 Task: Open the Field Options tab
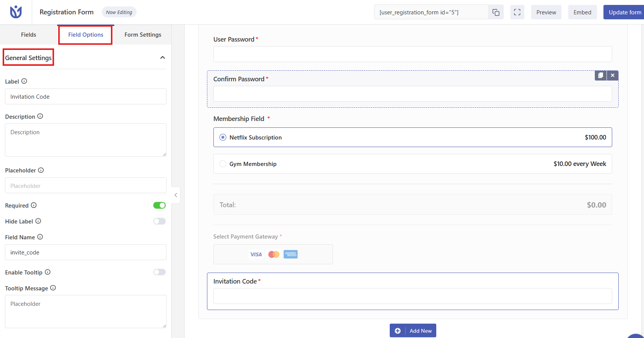[x=86, y=35]
